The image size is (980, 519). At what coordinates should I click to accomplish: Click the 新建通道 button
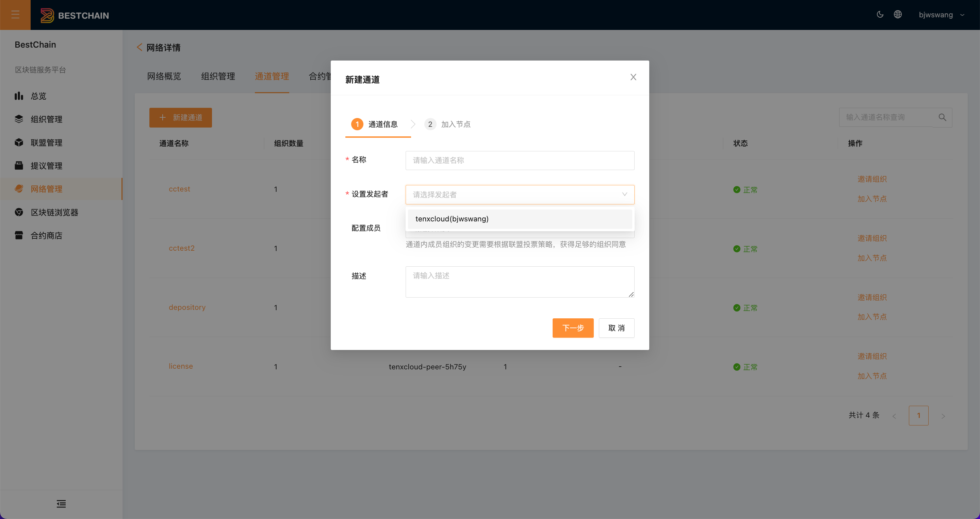click(180, 117)
